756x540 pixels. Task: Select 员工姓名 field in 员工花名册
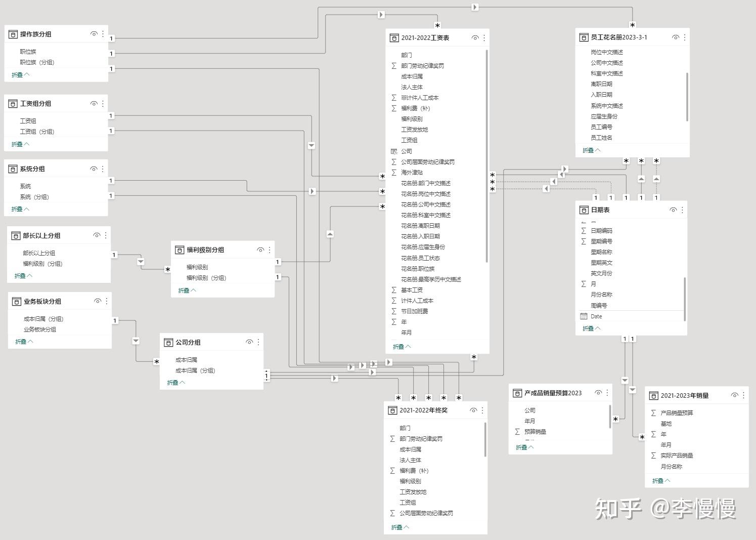[601, 138]
